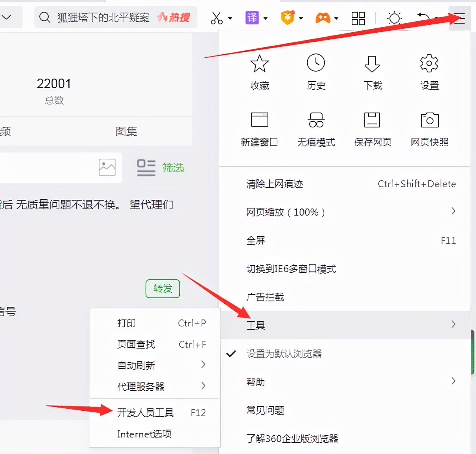The image size is (476, 454).
Task: Click the 360 safety shield icon
Action: coord(288,18)
